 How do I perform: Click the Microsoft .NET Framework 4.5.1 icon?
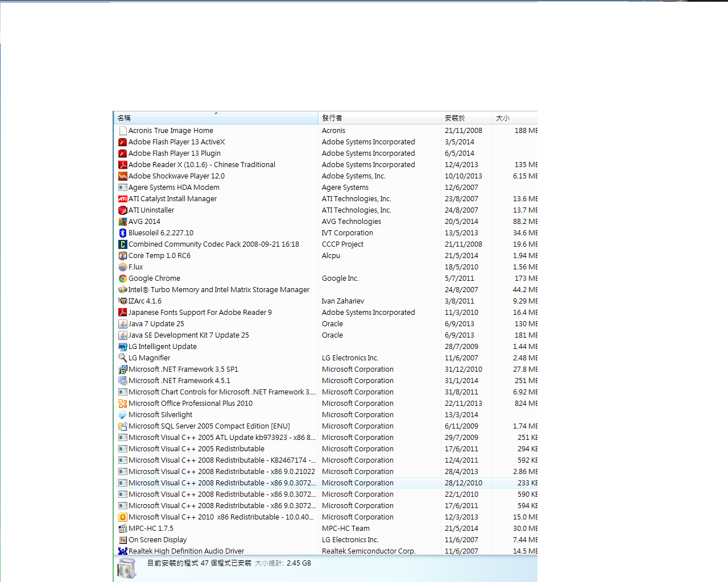122,381
